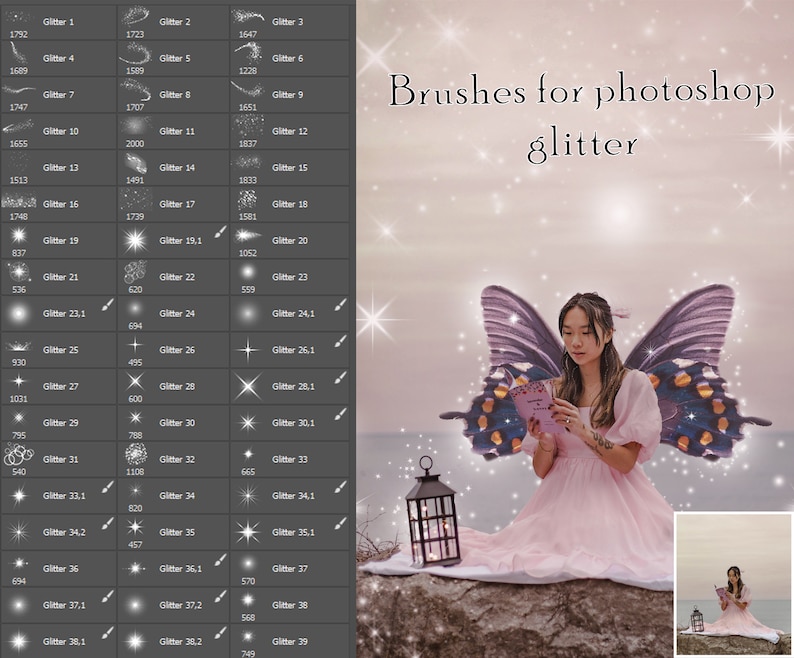The image size is (794, 658).
Task: Click the 'Brushes for photoshop' title text
Action: tap(582, 92)
